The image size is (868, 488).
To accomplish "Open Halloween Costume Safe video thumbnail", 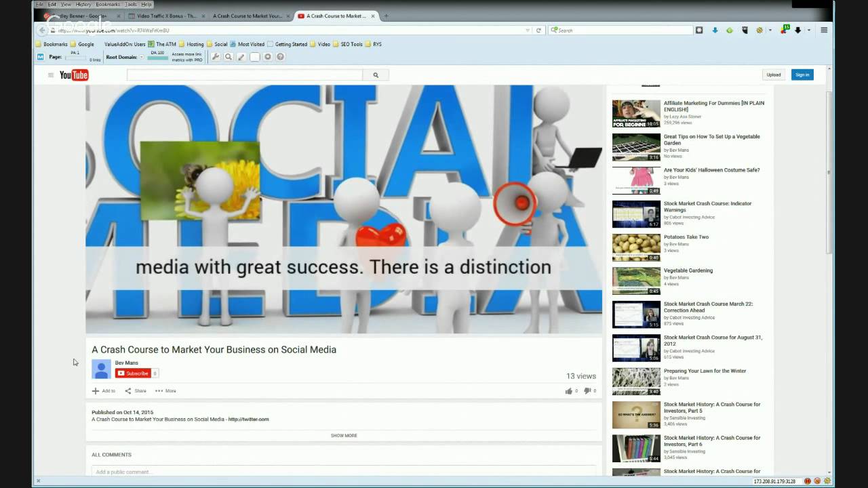I will click(x=636, y=180).
